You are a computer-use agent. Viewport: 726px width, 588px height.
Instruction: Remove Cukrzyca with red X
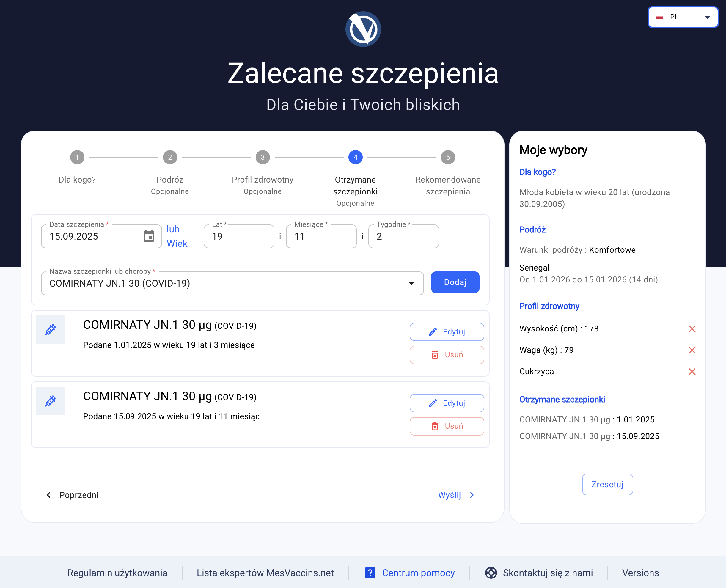[692, 372]
